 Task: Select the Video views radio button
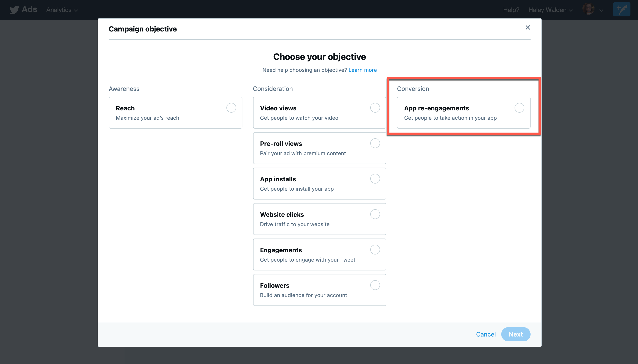click(375, 108)
